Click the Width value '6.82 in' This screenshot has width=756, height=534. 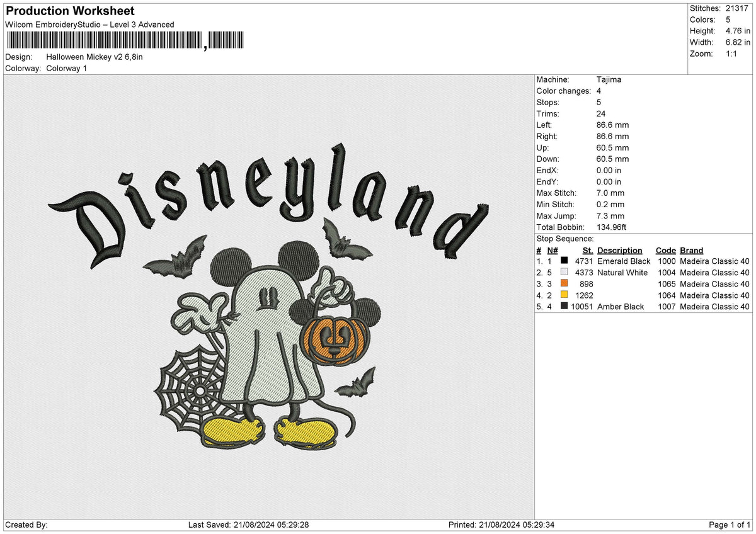pos(738,42)
